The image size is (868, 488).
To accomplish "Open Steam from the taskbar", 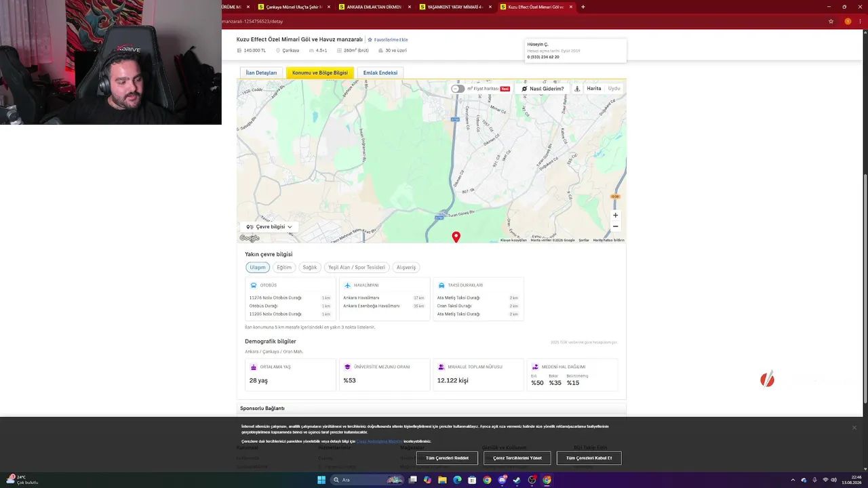I will pyautogui.click(x=517, y=480).
